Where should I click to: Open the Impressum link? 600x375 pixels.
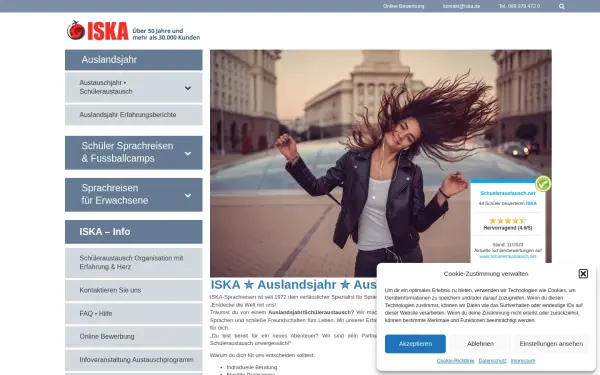click(523, 361)
